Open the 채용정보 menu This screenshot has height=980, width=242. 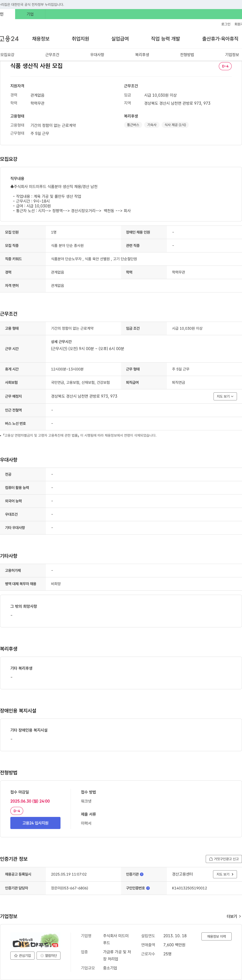(41, 39)
